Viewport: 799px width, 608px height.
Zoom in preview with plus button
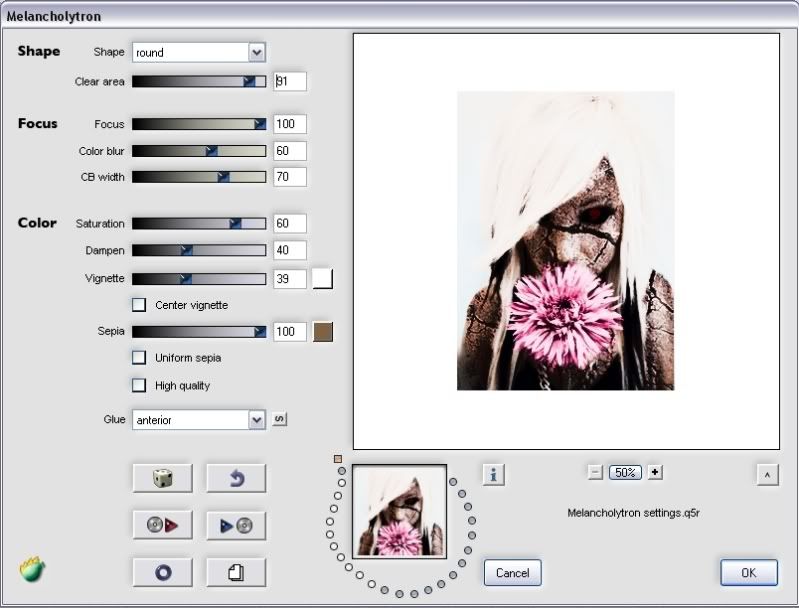click(655, 472)
